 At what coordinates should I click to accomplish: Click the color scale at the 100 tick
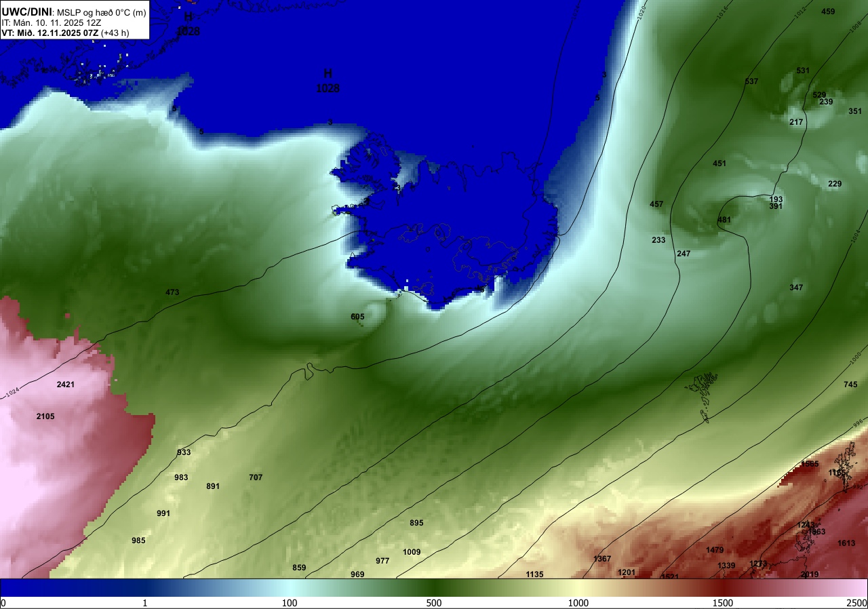[x=290, y=587]
